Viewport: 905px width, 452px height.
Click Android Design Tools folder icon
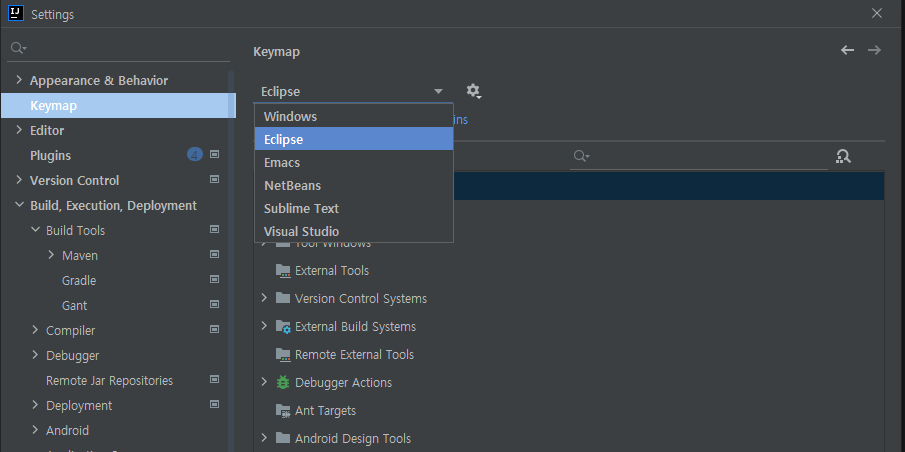[x=283, y=438]
